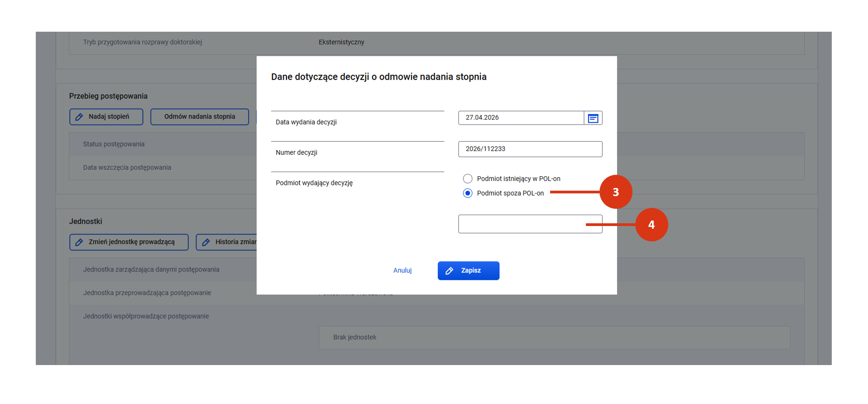The width and height of the screenshot is (868, 404).
Task: Click the Jednostki współprowadzące postępowanie label
Action: [x=146, y=316]
